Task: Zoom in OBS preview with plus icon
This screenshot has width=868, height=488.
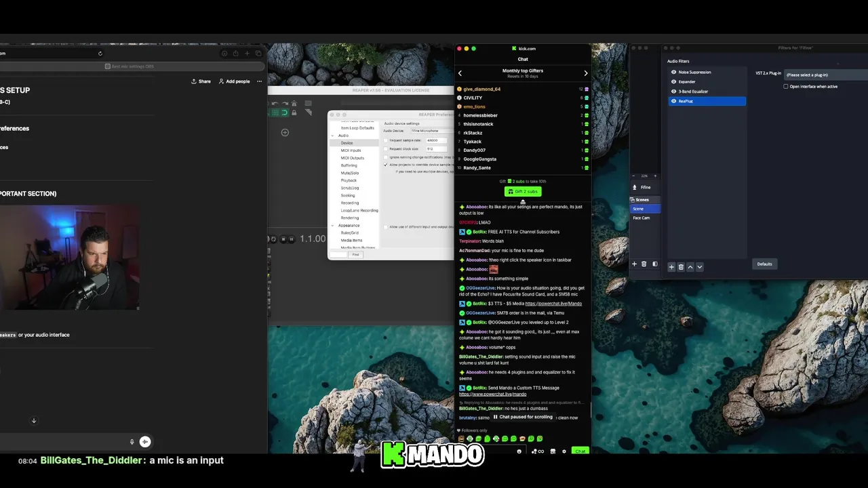Action: pos(655,176)
